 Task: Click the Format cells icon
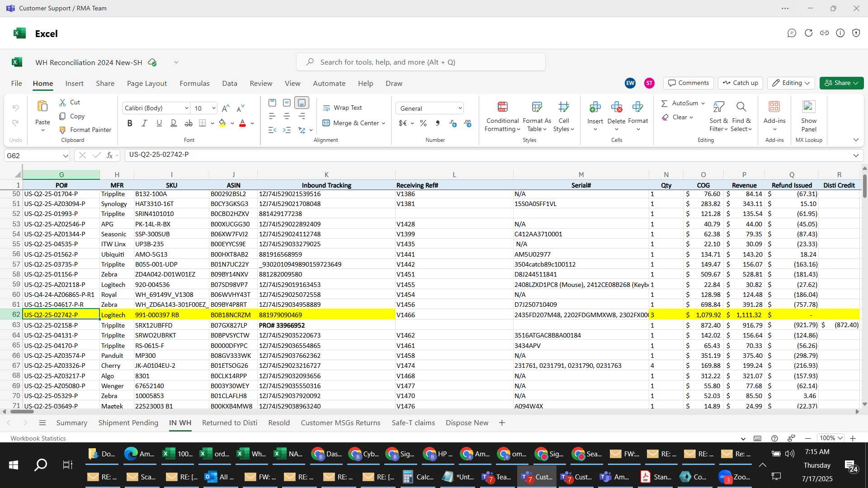pyautogui.click(x=638, y=107)
